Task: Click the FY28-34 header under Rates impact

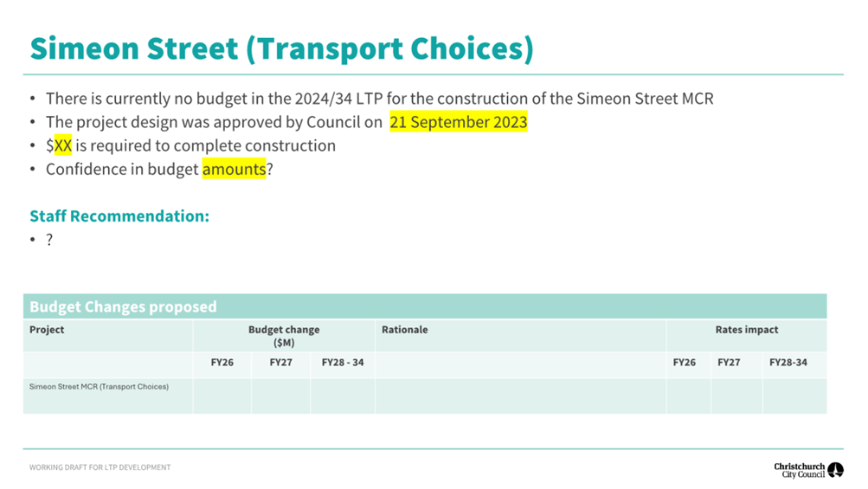Action: pyautogui.click(x=788, y=363)
